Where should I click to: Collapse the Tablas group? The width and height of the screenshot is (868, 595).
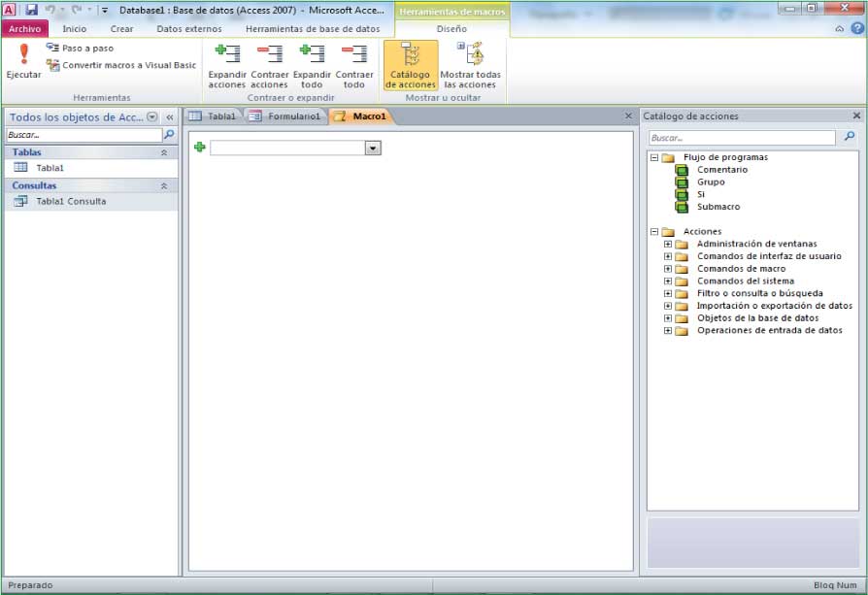click(164, 152)
